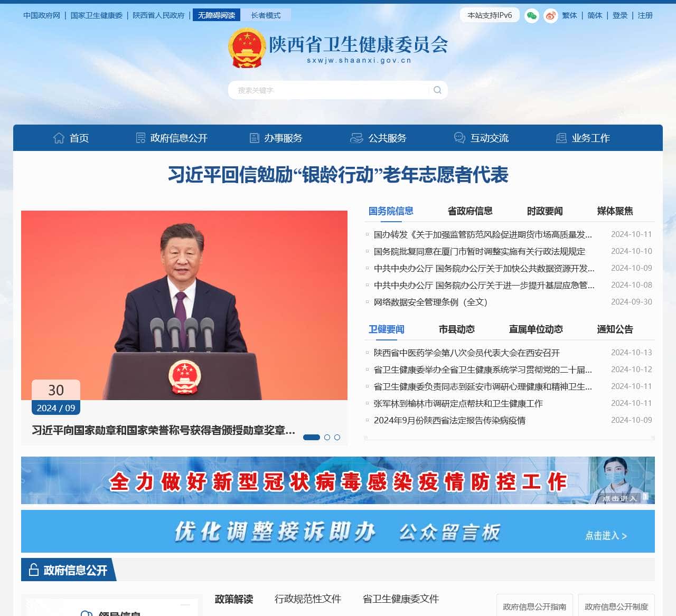Select the second carousel pagination dot
Screen dimensions: 676x616
pos(326,437)
